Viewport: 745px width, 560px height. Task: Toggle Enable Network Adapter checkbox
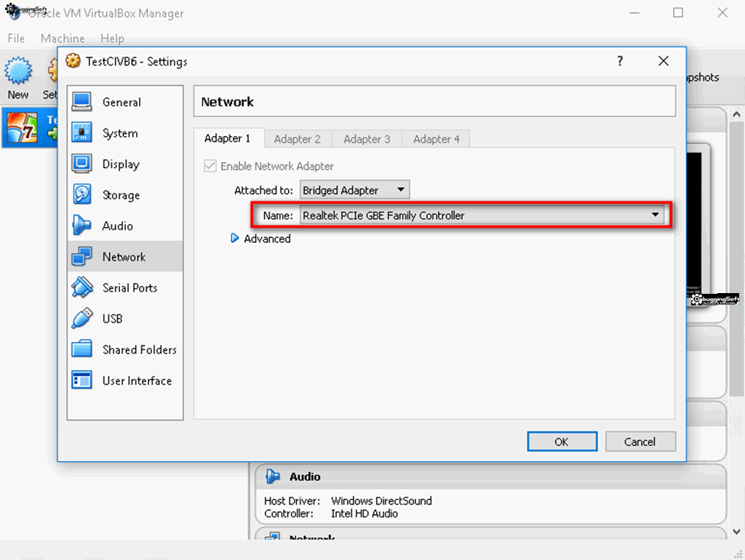click(210, 166)
